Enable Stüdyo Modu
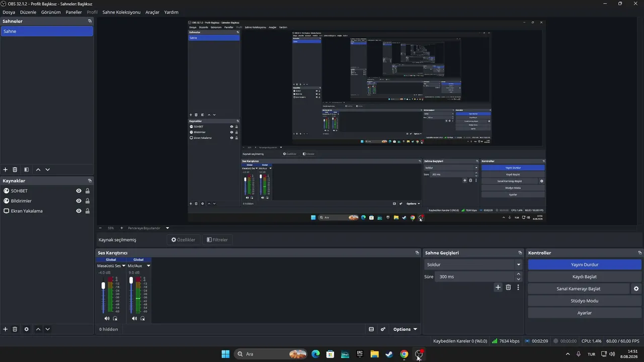 coord(585,301)
